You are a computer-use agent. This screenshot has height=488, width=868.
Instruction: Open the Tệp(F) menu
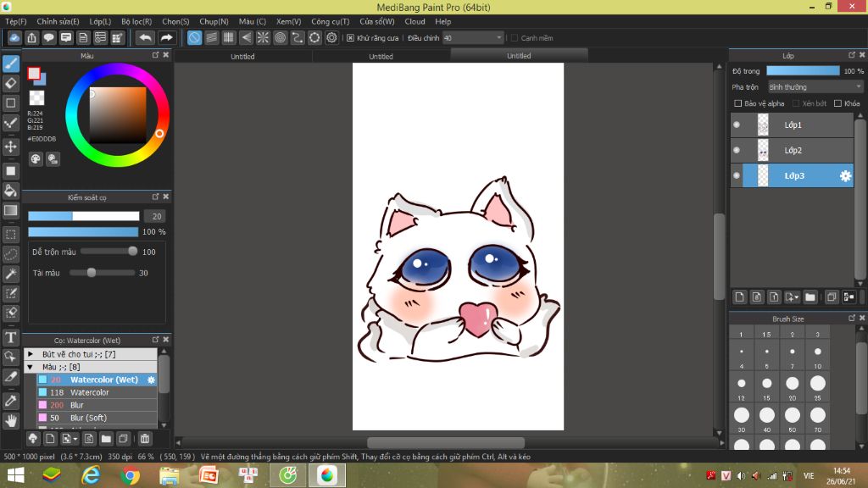click(15, 21)
